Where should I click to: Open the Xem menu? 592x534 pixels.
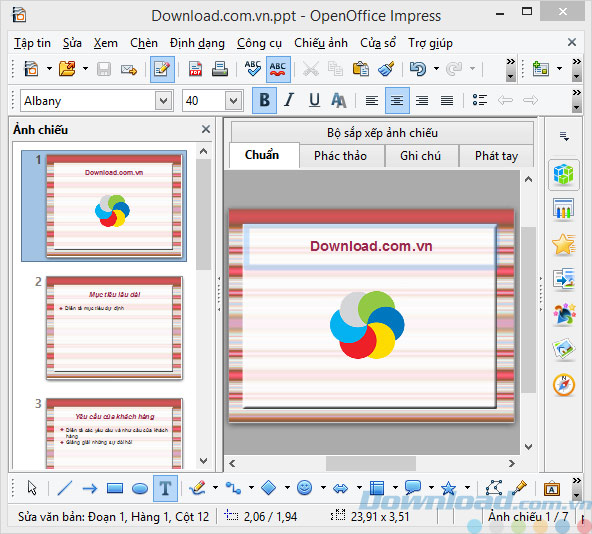pos(106,43)
